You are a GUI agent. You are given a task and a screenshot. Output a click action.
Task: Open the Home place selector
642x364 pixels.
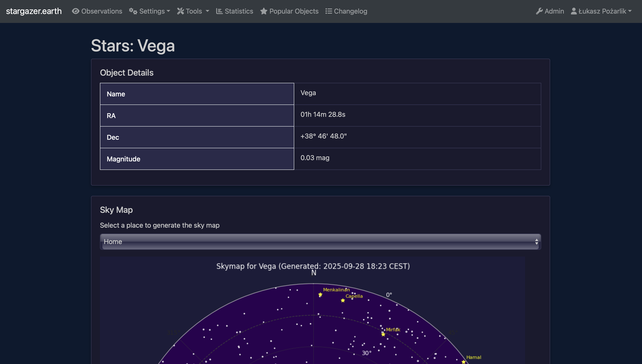pyautogui.click(x=320, y=241)
